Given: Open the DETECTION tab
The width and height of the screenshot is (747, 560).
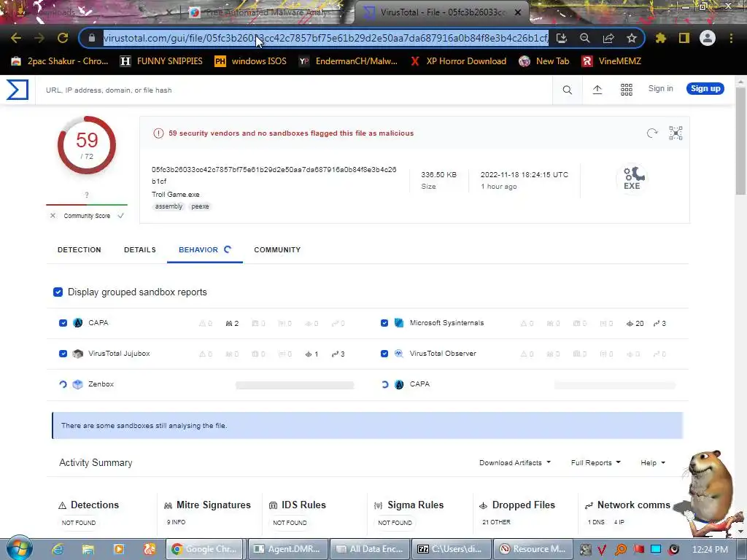Looking at the screenshot, I should (79, 249).
